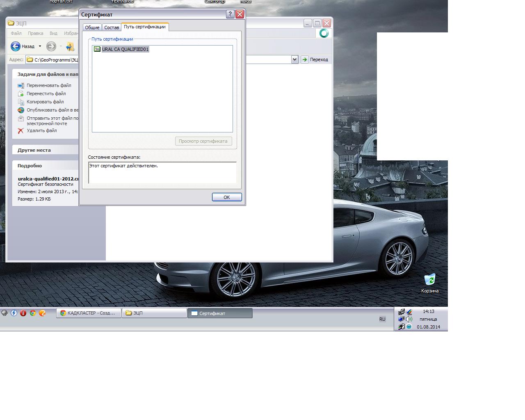This screenshot has height=420, width=525.
Task: Click the Переименовать файл link
Action: pos(49,85)
